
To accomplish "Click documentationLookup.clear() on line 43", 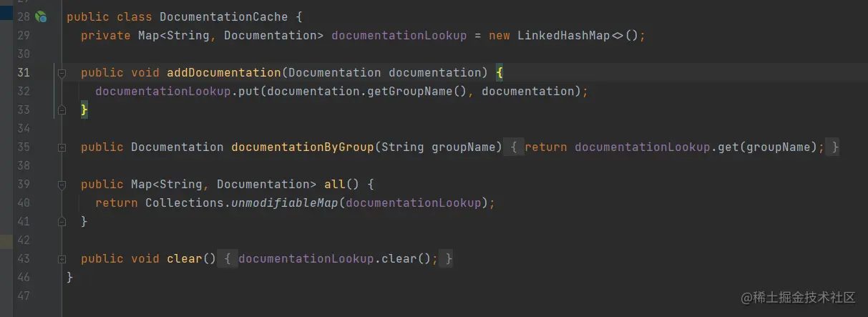I will 333,258.
